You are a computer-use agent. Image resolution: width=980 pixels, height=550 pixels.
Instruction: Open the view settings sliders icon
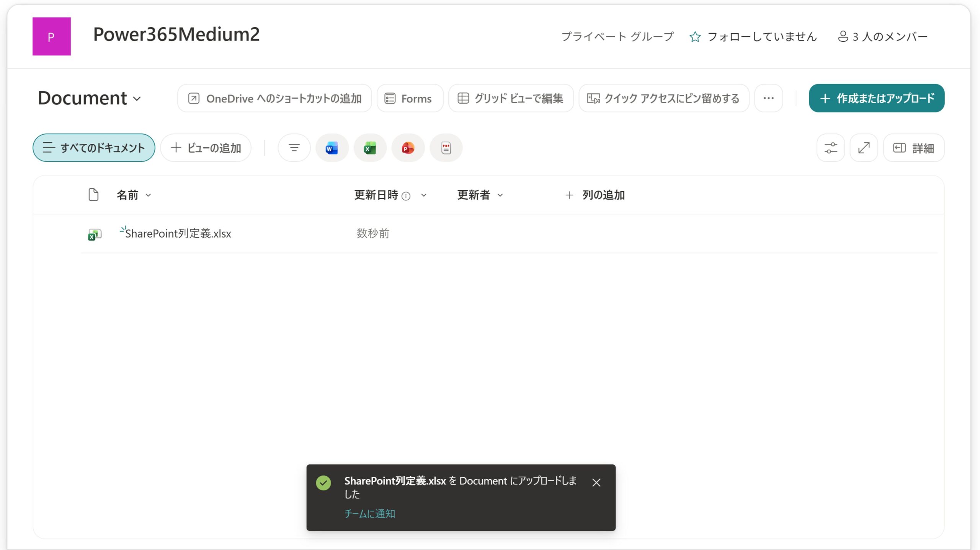pos(831,148)
